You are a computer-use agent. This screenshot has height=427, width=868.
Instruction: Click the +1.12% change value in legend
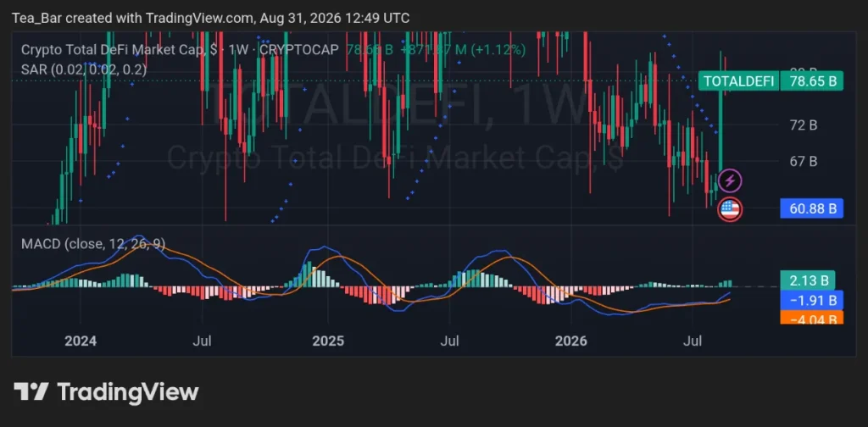click(498, 49)
